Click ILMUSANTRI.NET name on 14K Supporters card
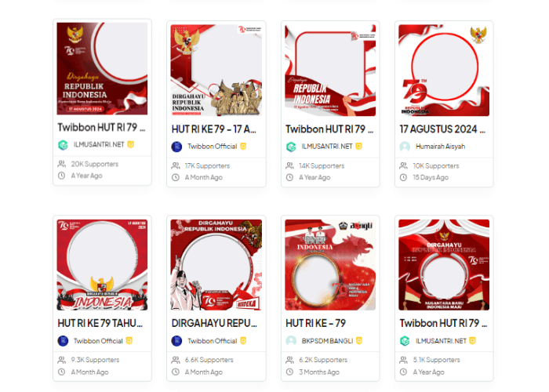The height and width of the screenshot is (392, 549). point(327,147)
